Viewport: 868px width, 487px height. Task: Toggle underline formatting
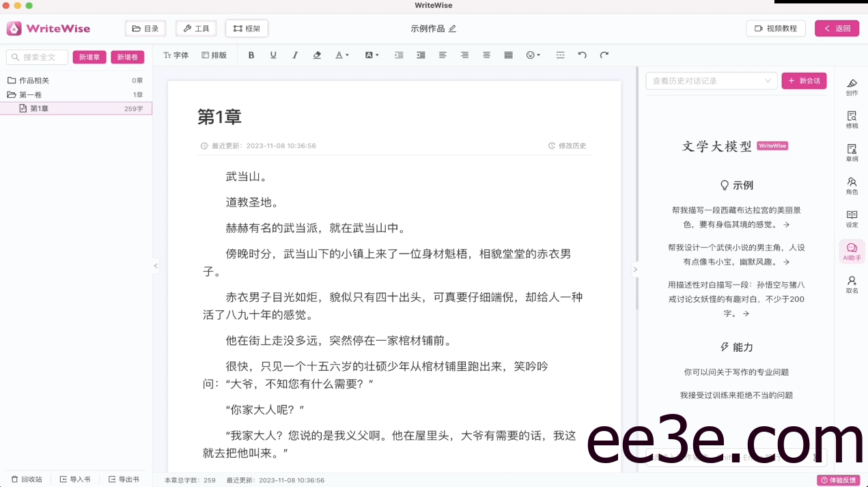click(273, 55)
